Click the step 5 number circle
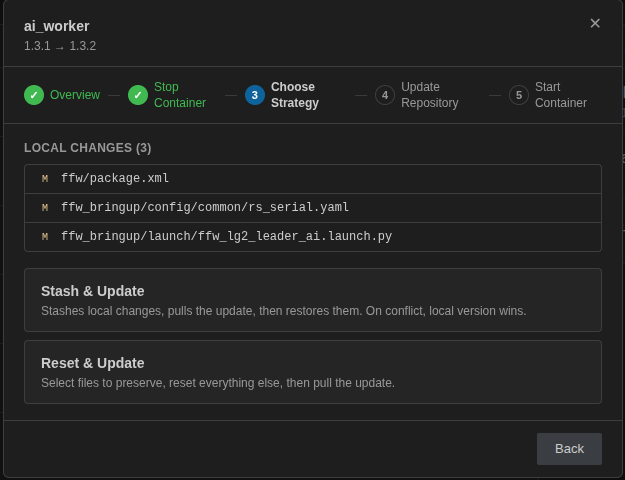 519,95
